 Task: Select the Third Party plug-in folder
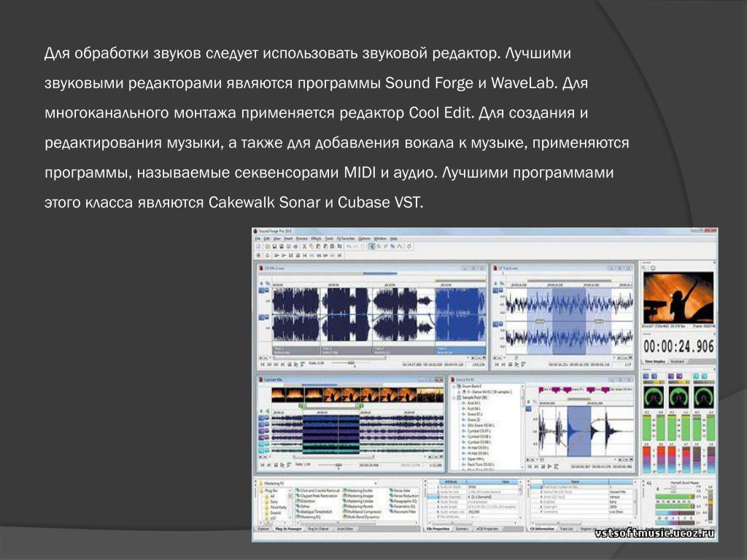[x=276, y=507]
